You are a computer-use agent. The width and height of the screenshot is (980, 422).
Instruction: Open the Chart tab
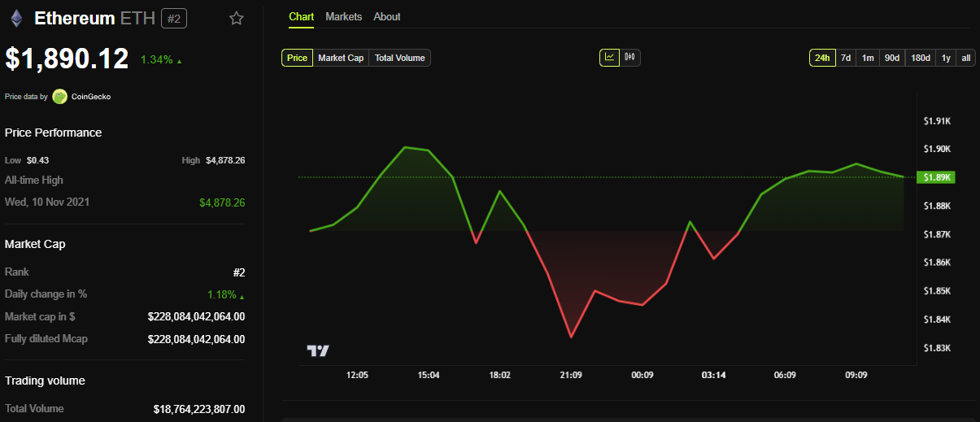coord(302,16)
